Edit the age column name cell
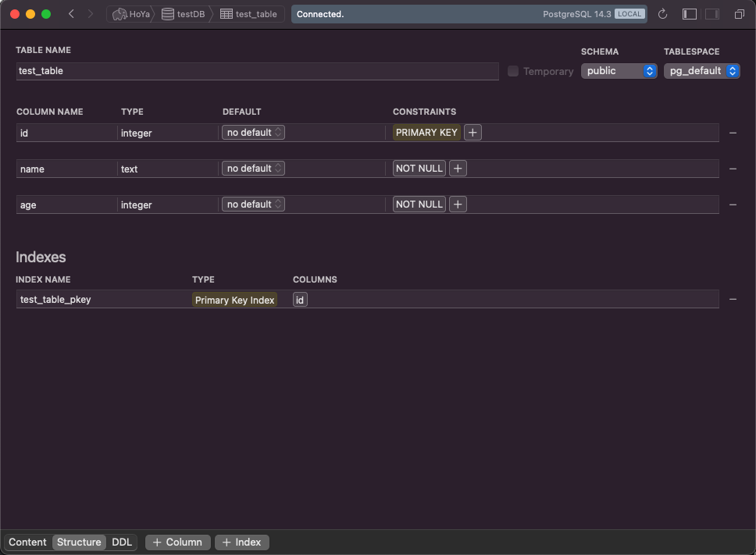756x555 pixels. click(x=66, y=205)
